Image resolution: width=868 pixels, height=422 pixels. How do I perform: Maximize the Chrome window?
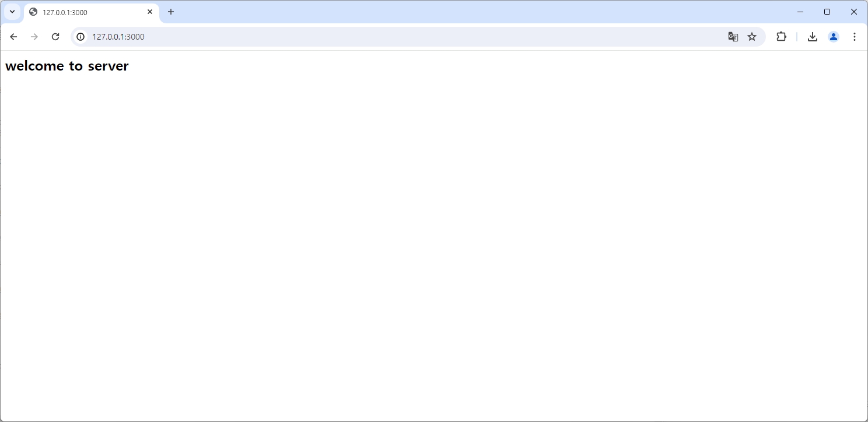(x=827, y=12)
